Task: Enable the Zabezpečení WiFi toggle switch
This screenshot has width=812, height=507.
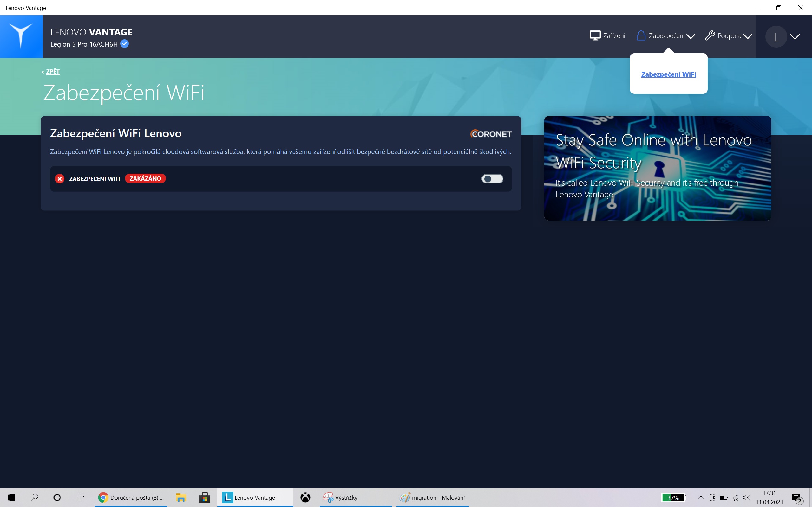Action: click(492, 179)
